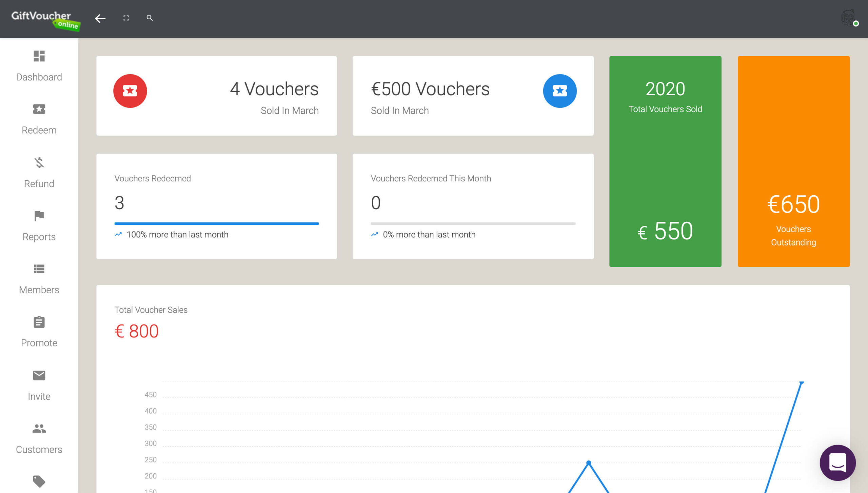Click 'Vouchers Redeemed This Month' label

tap(431, 178)
